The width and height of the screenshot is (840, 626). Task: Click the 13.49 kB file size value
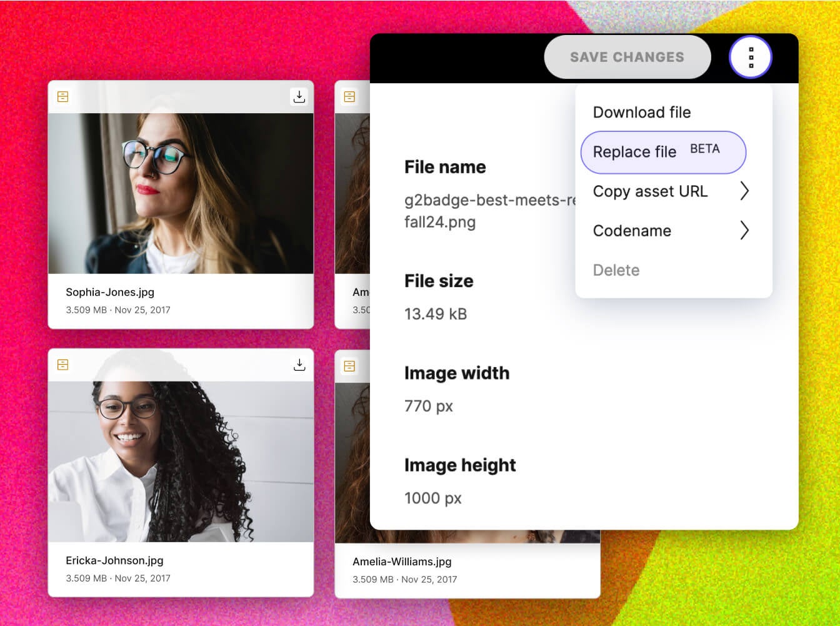(436, 314)
